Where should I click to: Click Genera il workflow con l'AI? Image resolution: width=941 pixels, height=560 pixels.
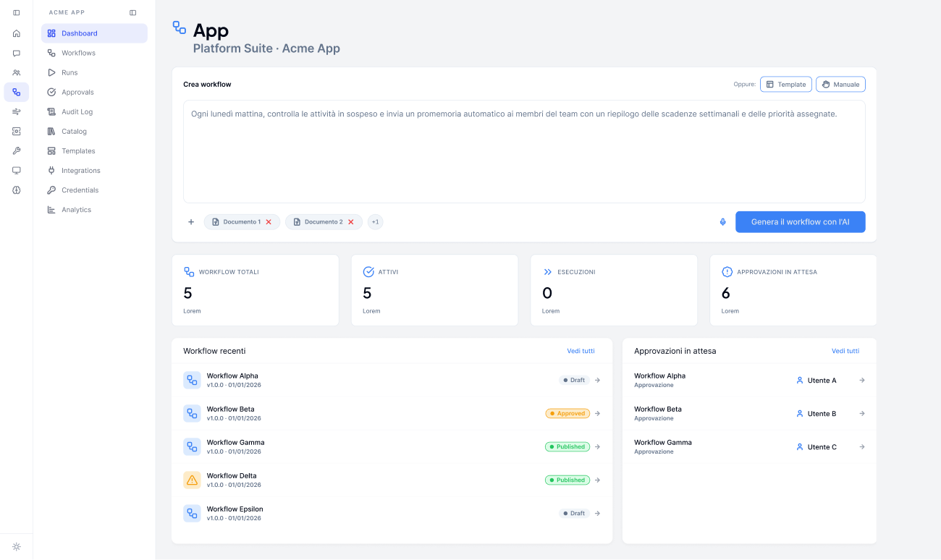tap(801, 222)
